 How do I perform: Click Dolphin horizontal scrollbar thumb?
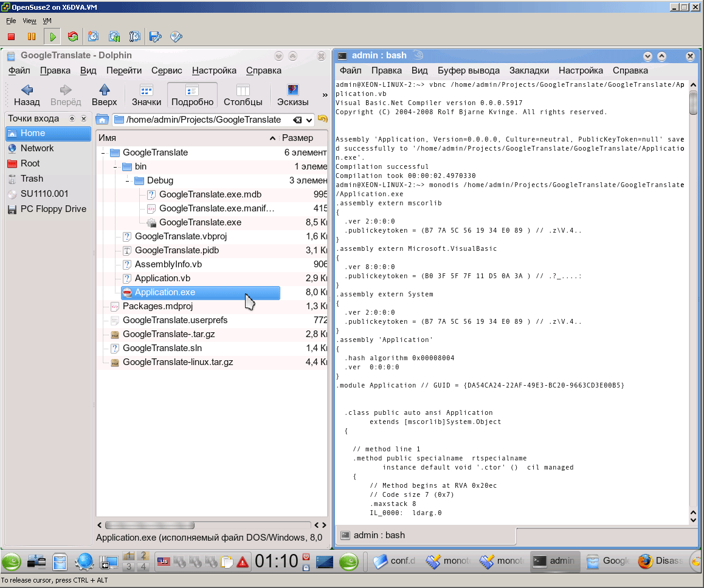point(150,525)
